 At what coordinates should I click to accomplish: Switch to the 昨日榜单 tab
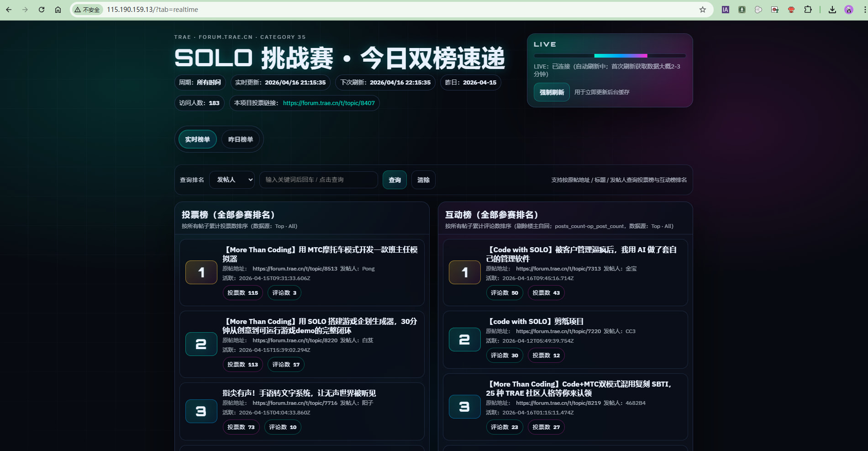tap(240, 139)
